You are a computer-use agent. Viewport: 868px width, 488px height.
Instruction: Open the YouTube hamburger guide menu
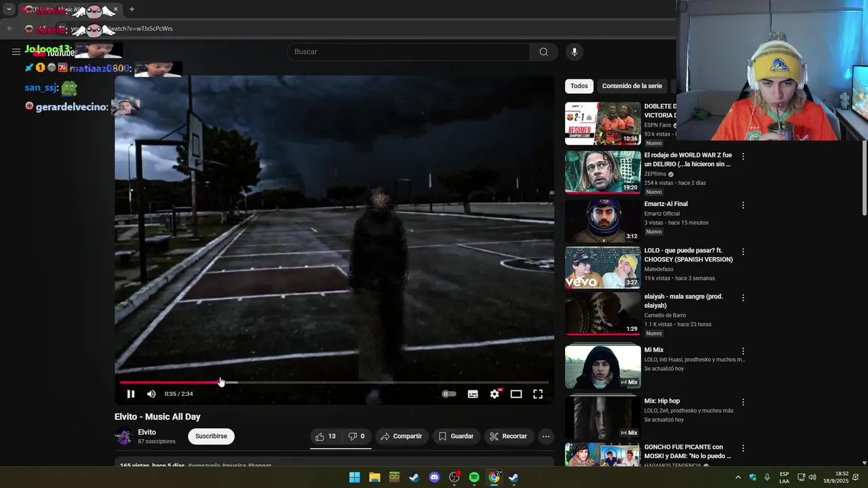[x=16, y=52]
